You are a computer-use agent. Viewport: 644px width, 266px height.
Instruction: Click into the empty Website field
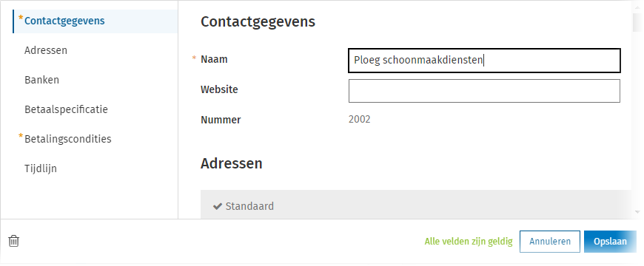point(484,91)
